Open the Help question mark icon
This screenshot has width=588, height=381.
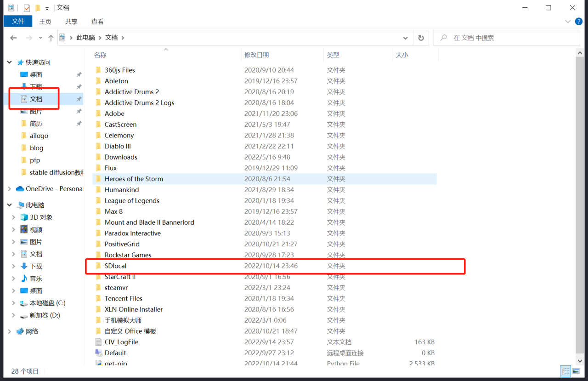click(578, 22)
